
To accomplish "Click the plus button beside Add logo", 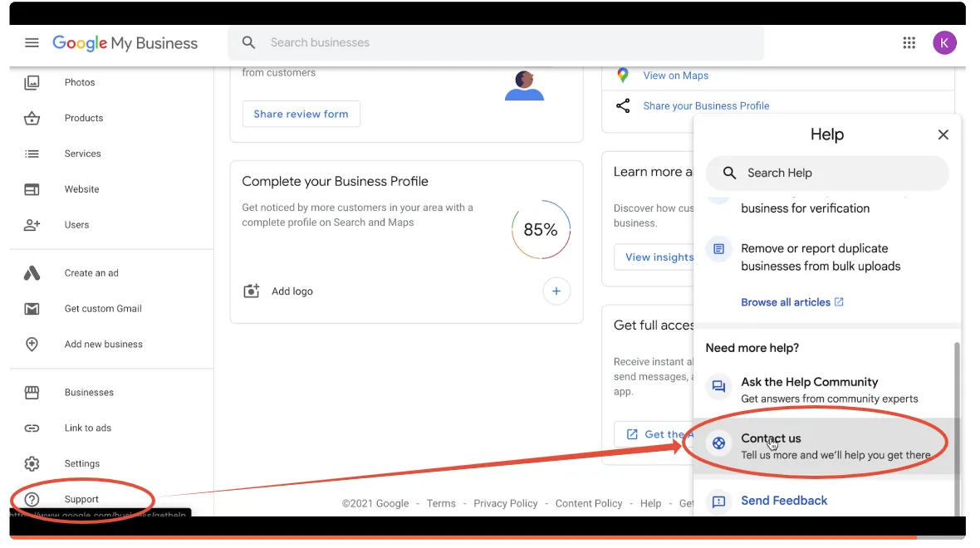I will [556, 291].
